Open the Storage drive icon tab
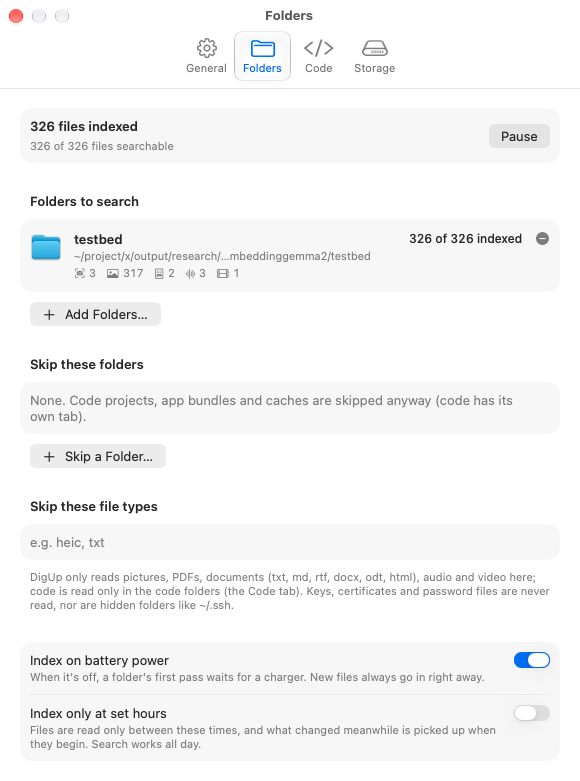 tap(375, 48)
